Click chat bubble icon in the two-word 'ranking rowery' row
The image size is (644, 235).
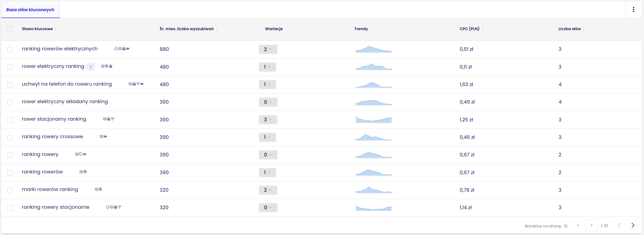pos(81,154)
